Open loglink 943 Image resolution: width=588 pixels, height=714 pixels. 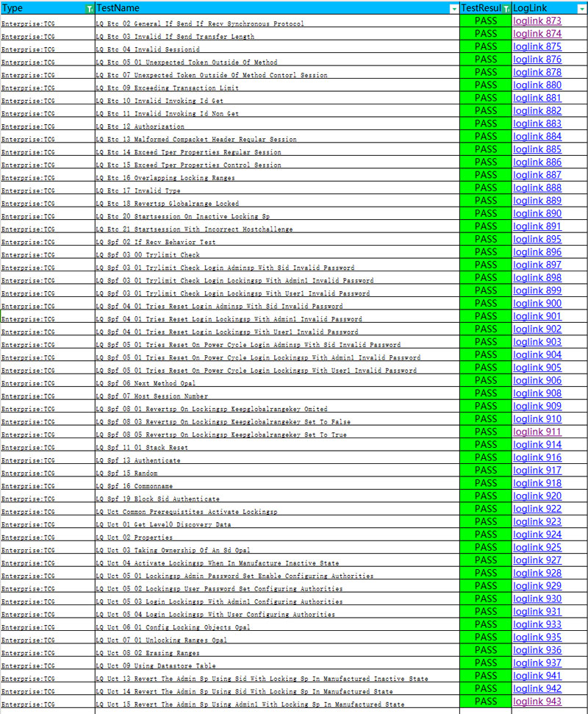pos(537,701)
